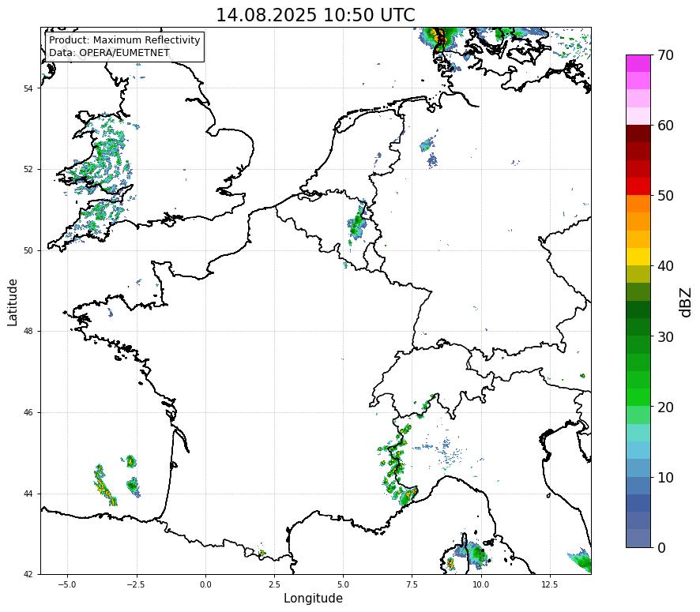The height and width of the screenshot is (612, 700).
Task: Click the echo at the bottom-right map corner
Action: click(x=581, y=560)
